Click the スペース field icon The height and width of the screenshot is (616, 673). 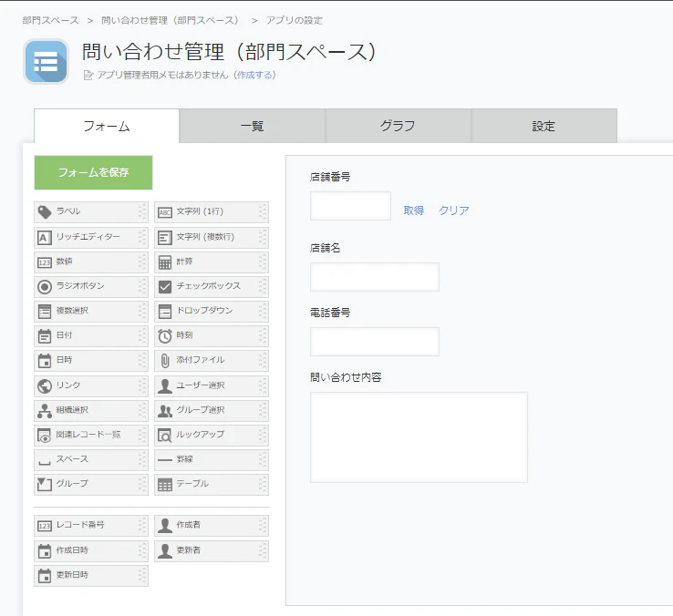point(45,462)
